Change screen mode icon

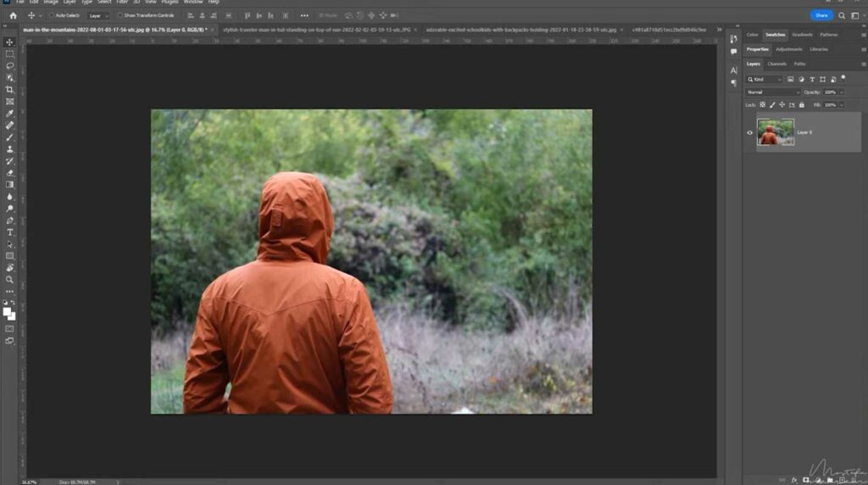(x=9, y=341)
